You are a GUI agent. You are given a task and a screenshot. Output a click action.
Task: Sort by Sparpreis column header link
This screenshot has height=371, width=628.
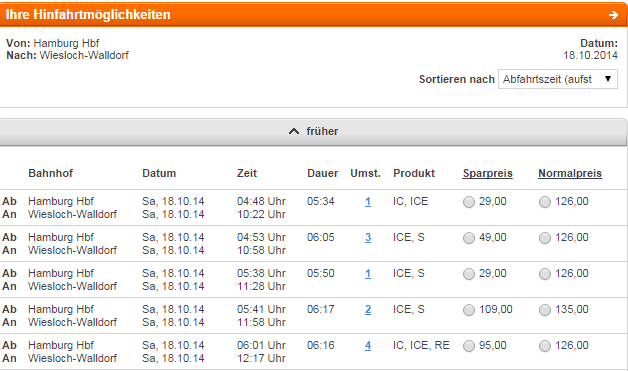(487, 173)
